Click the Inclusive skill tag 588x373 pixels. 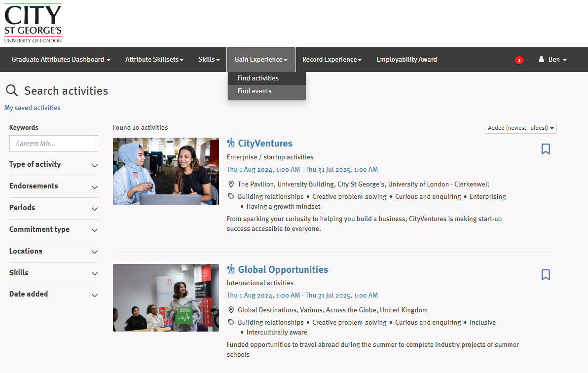[x=482, y=322]
